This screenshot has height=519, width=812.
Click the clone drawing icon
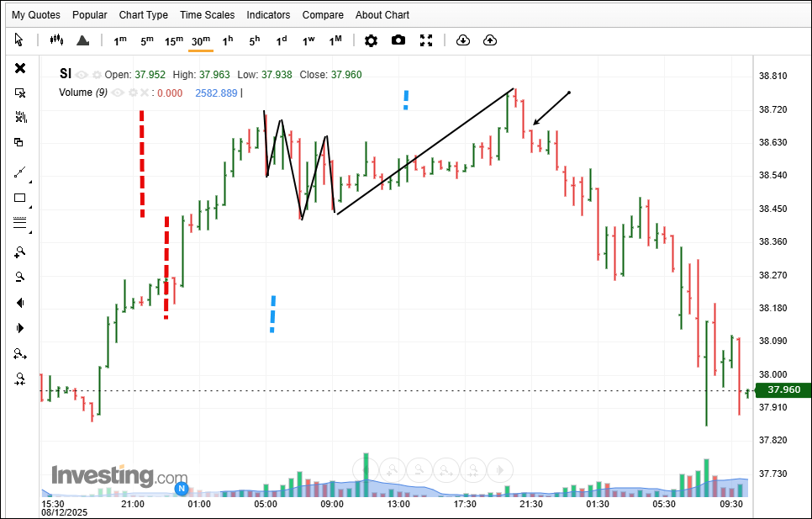(x=19, y=142)
